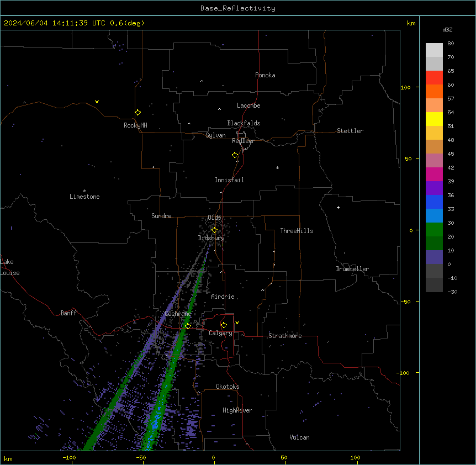Click the Innisfail city label
The height and width of the screenshot is (465, 476).
pyautogui.click(x=229, y=180)
